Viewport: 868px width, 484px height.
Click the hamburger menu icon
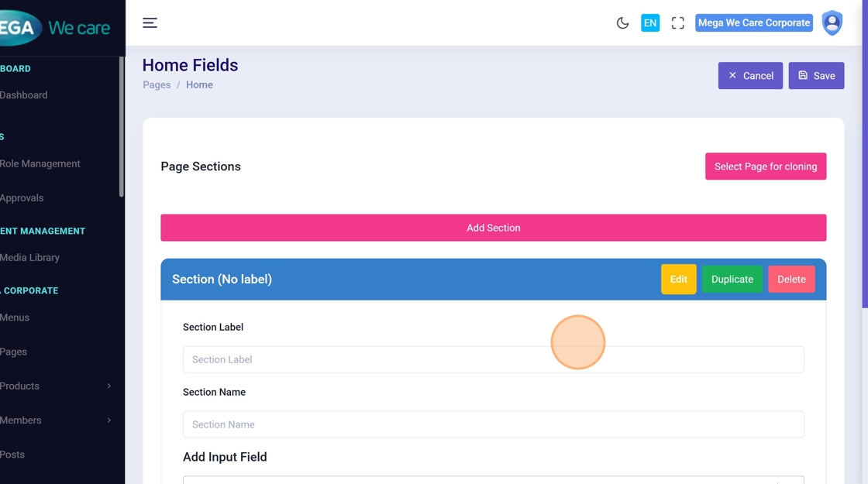[150, 23]
